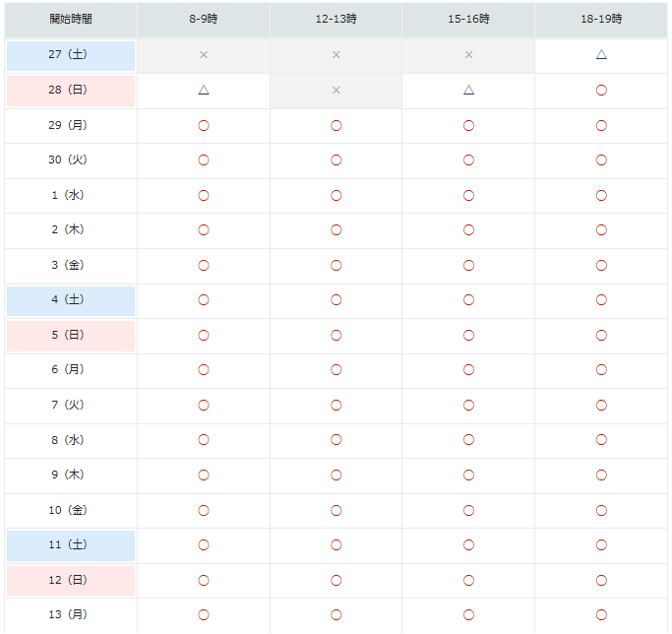Click the 18-19時 column header
The height and width of the screenshot is (634, 672).
[x=601, y=20]
